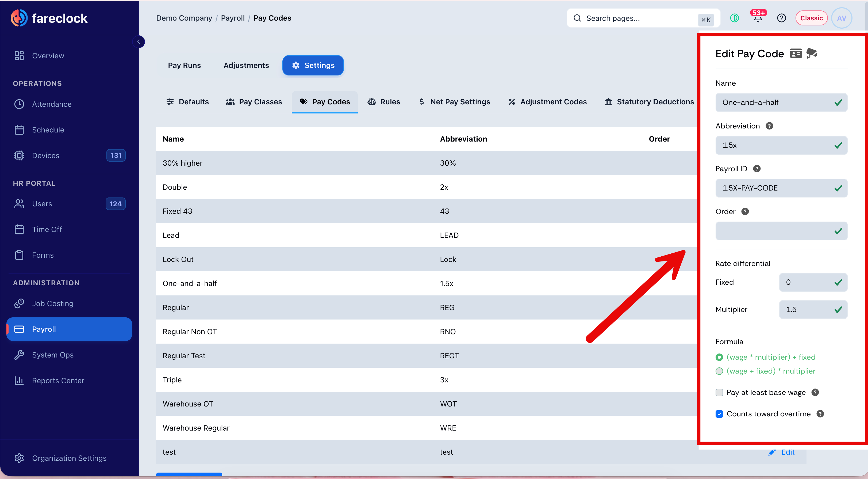Image resolution: width=868 pixels, height=479 pixels.
Task: Open the Adjustment Codes tab
Action: 547,102
